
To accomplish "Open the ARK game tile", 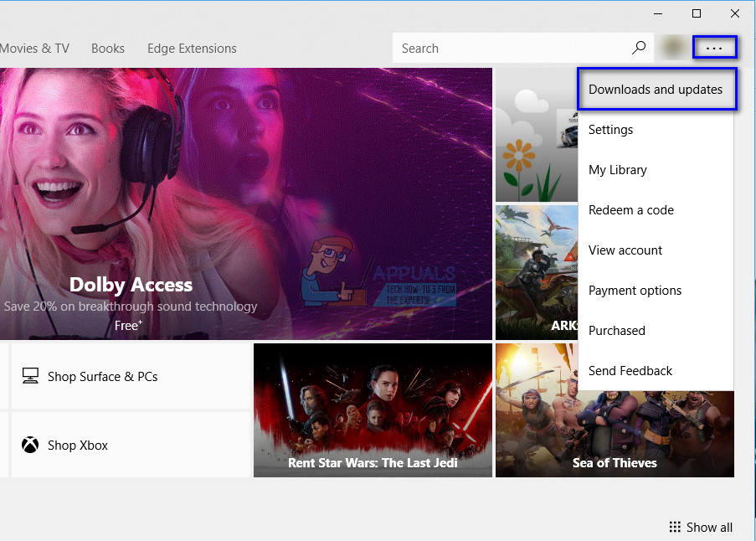I will coord(537,272).
